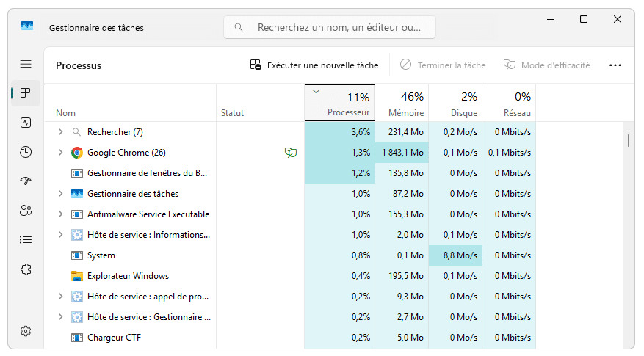The height and width of the screenshot is (356, 644).
Task: Focus the search field for name or publisher
Action: (x=330, y=27)
